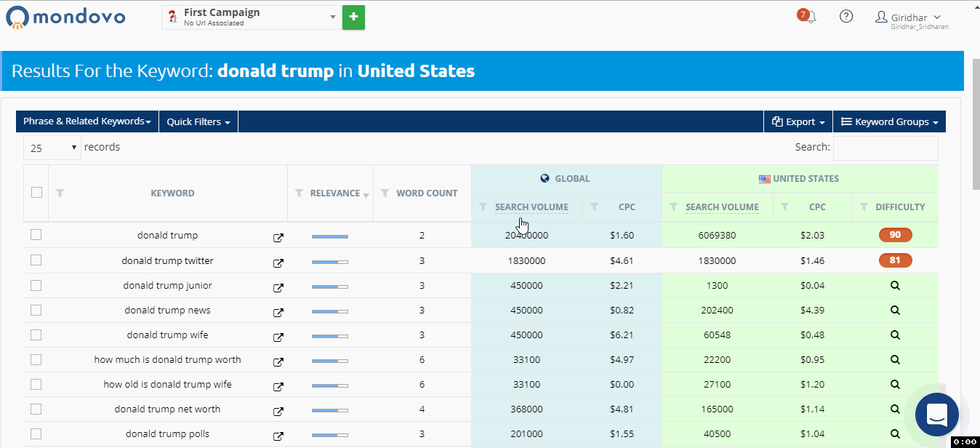Select the donald trump twitter row checkbox
This screenshot has height=448, width=980.
coord(36,260)
